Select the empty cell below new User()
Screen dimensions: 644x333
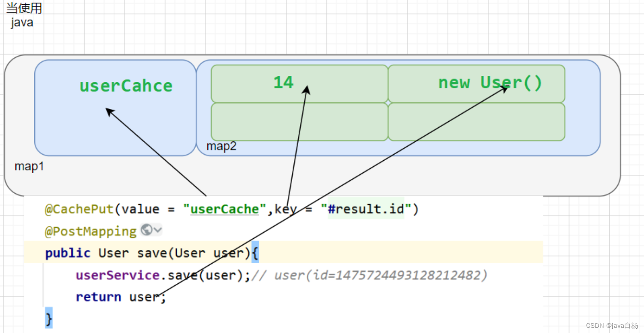coord(476,122)
